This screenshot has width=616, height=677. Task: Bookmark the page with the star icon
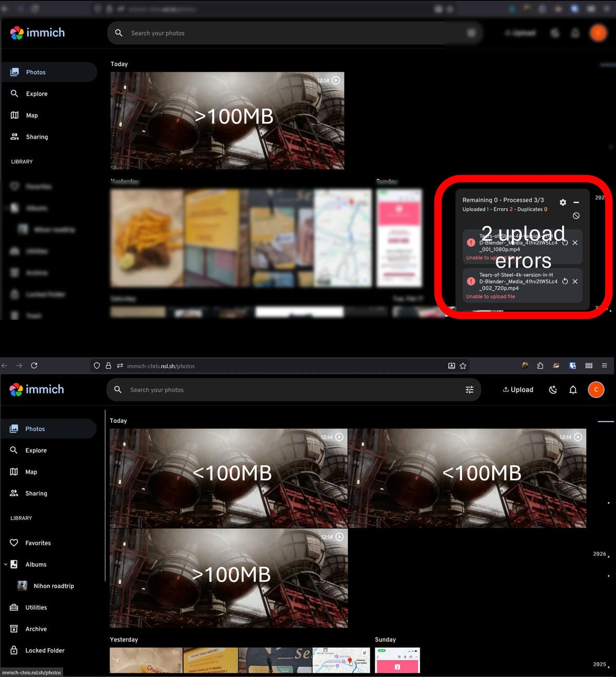pyautogui.click(x=463, y=366)
